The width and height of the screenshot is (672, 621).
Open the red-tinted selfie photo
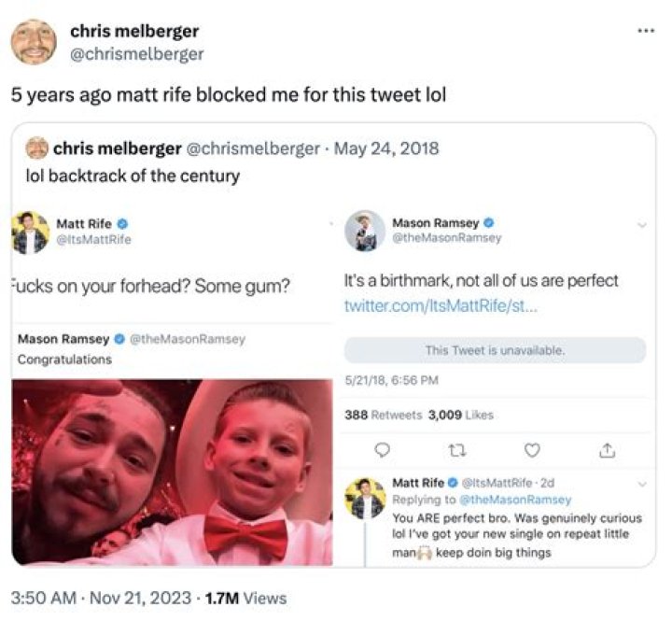[x=172, y=472]
